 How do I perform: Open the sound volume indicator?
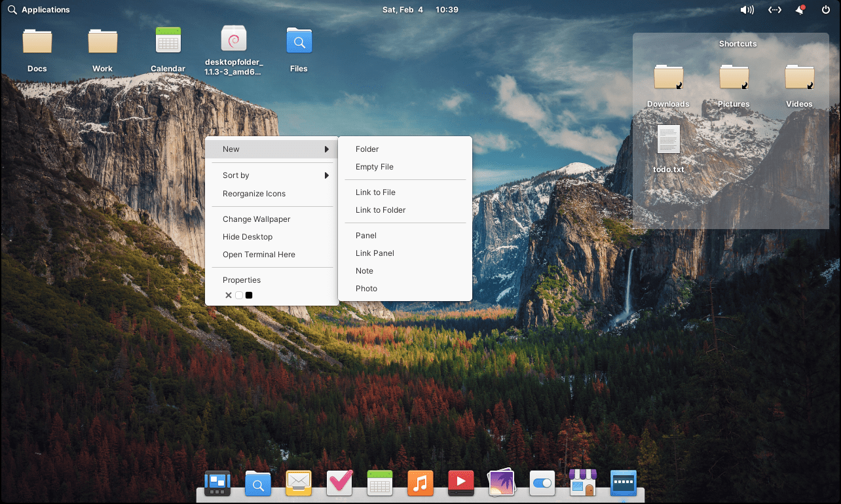pyautogui.click(x=747, y=10)
